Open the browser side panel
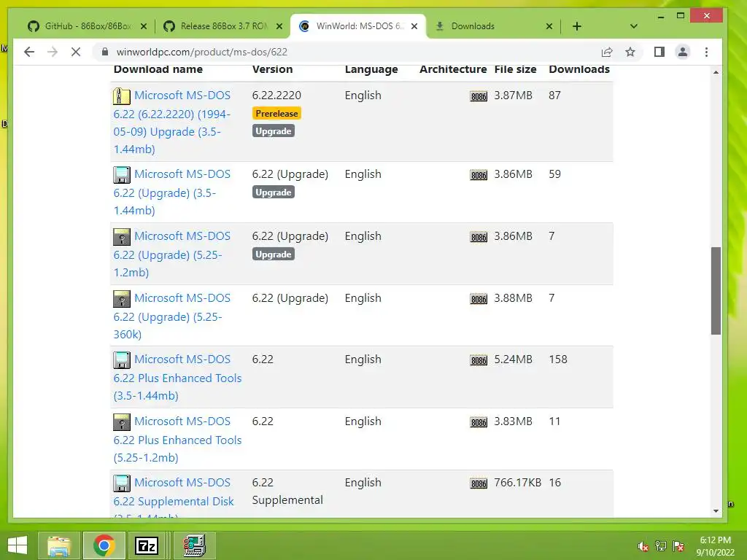This screenshot has height=560, width=747. pos(659,52)
